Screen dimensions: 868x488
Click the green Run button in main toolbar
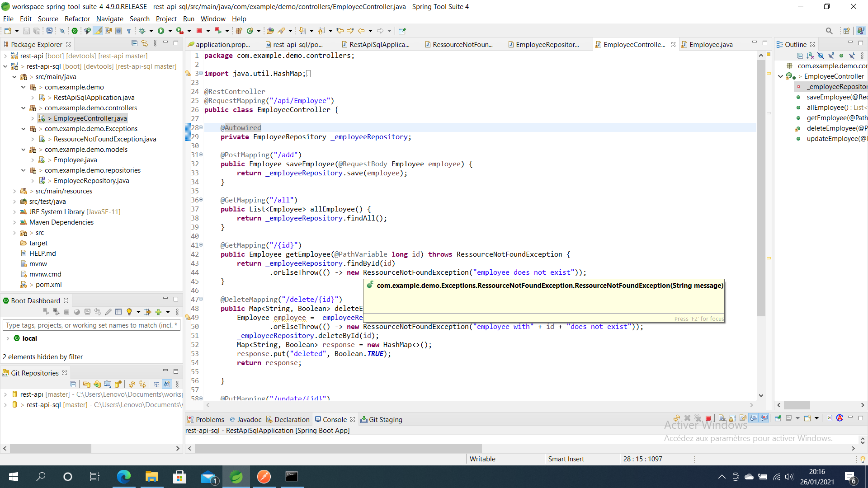pos(161,31)
